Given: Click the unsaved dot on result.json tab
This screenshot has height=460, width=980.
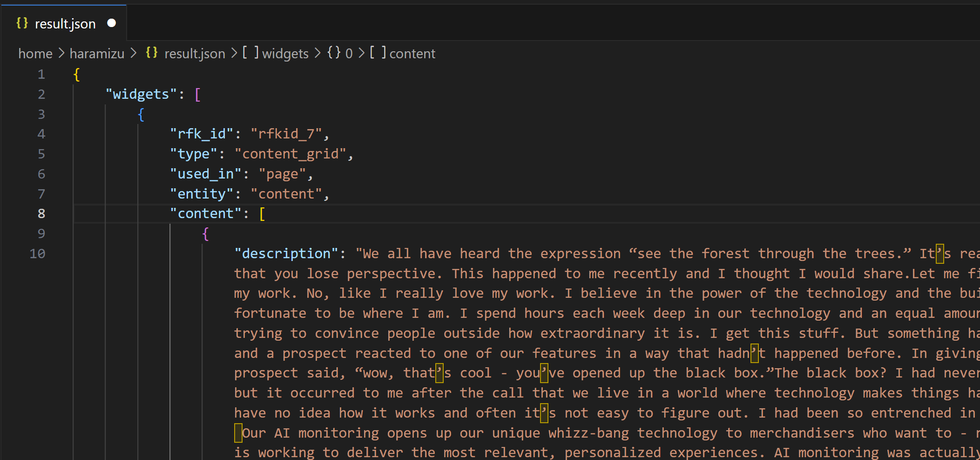Looking at the screenshot, I should point(111,23).
